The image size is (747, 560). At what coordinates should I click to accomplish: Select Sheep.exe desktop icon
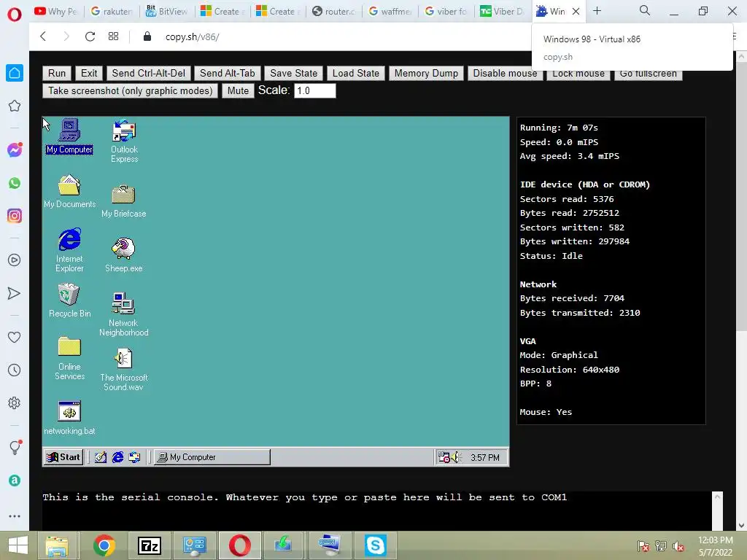[123, 254]
